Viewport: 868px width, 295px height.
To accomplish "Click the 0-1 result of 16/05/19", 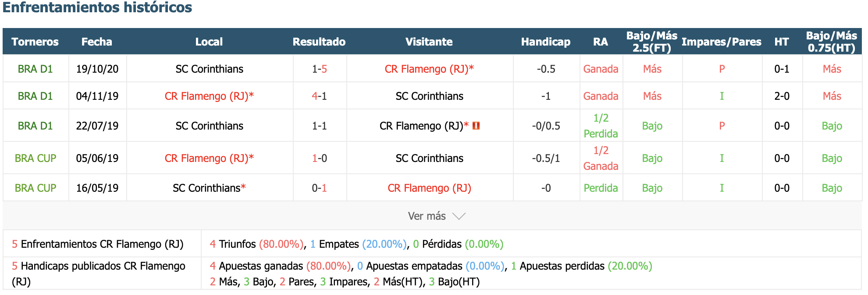I will [x=319, y=188].
